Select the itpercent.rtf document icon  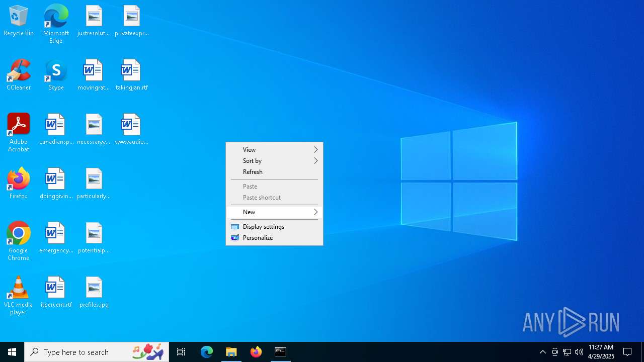(x=56, y=292)
